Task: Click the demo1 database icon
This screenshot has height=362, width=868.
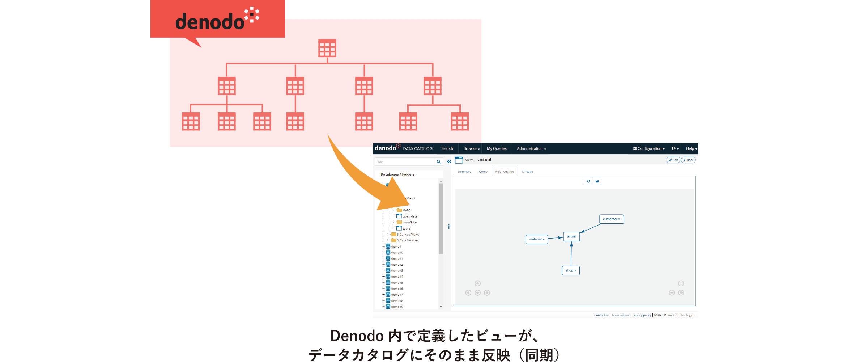Action: coord(388,246)
